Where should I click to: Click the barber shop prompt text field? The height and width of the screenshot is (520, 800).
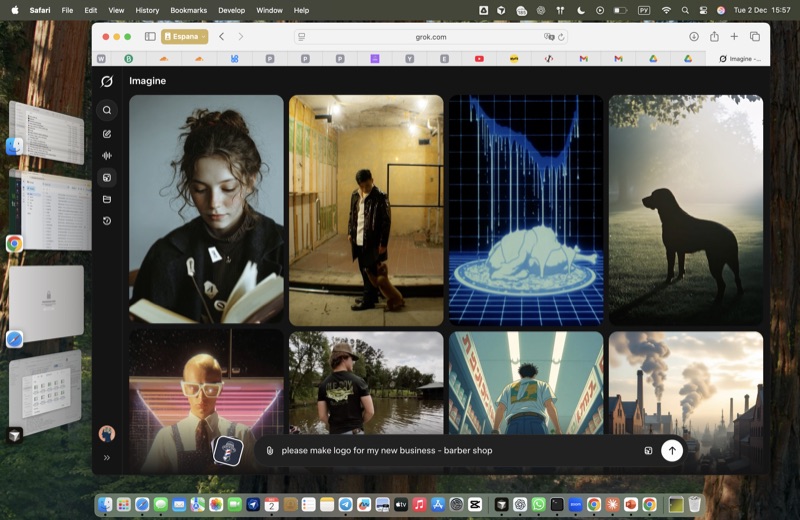(x=457, y=451)
